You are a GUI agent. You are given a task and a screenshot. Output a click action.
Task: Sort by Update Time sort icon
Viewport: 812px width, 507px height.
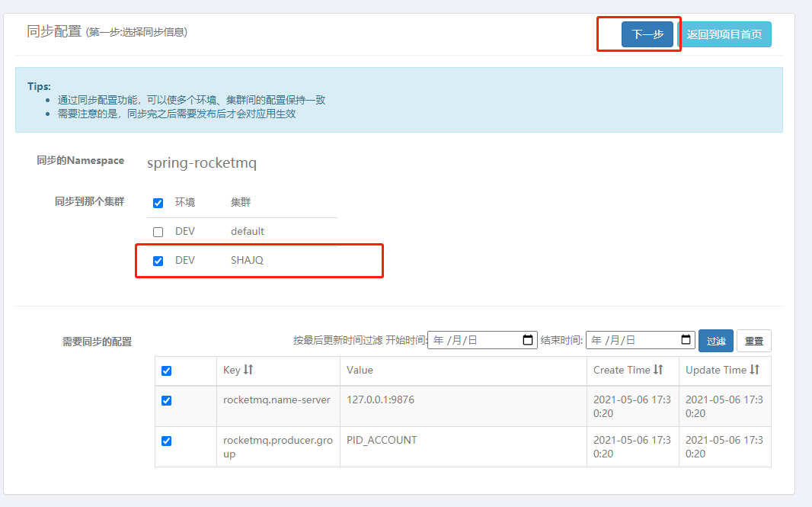pos(755,370)
